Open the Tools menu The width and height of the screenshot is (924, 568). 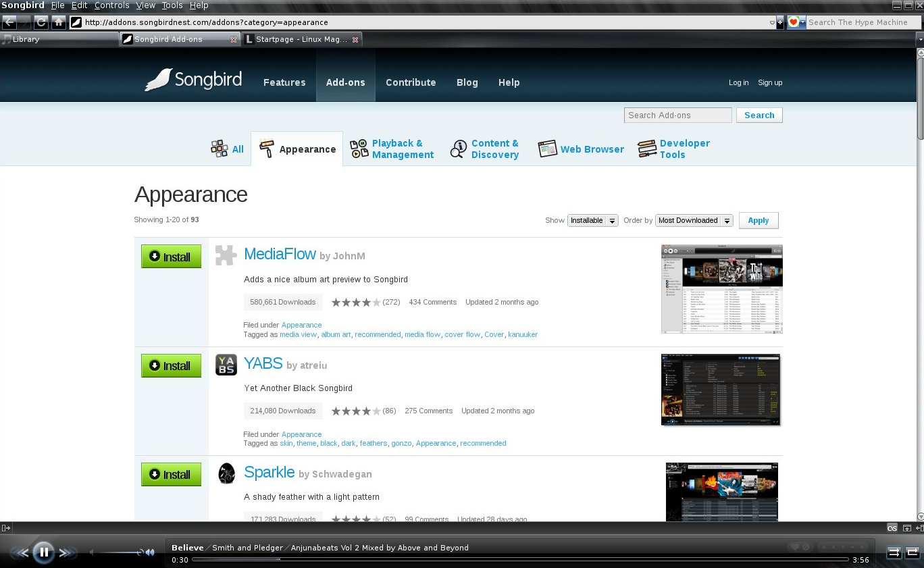point(172,5)
